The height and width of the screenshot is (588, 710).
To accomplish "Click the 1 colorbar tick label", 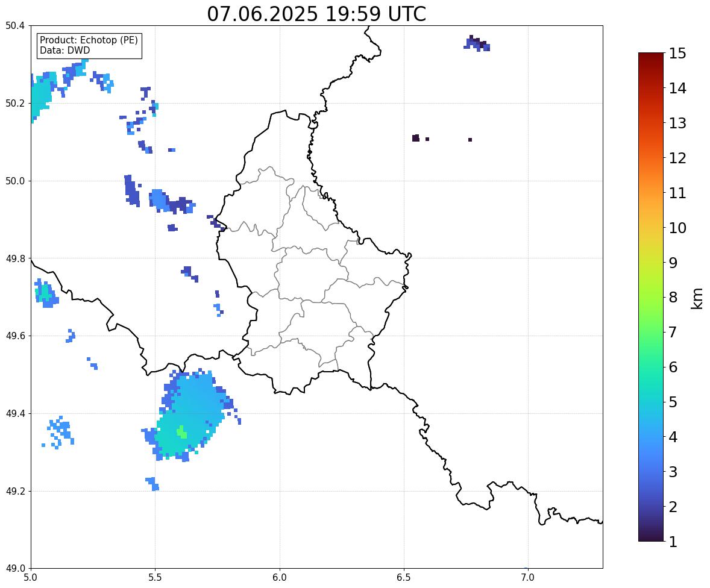I will pos(673,542).
